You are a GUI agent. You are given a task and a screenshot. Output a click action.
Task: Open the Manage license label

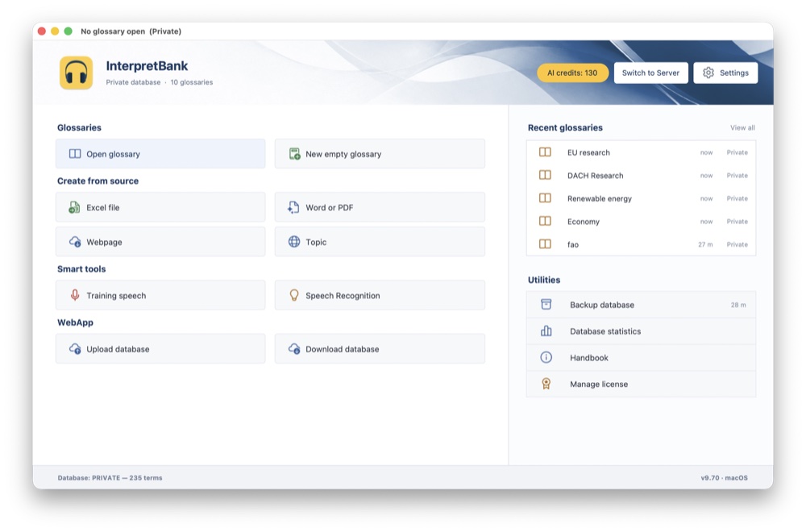coord(599,384)
